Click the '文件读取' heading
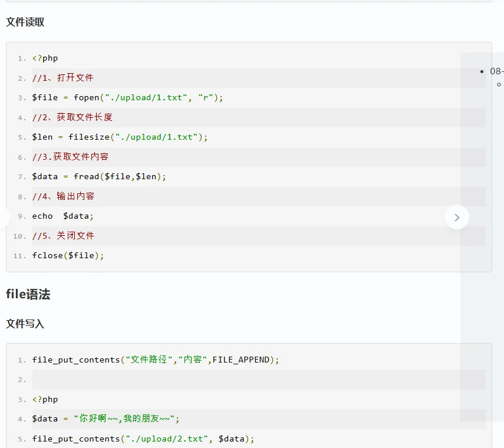The image size is (504, 448). pos(25,22)
